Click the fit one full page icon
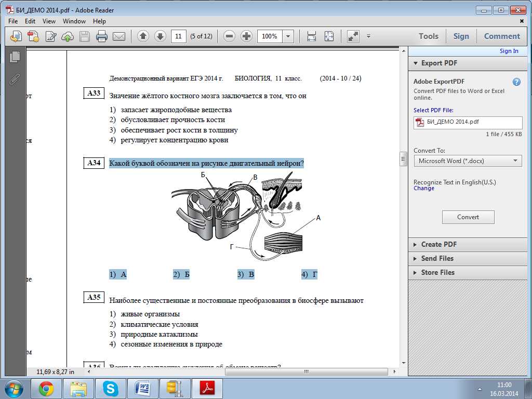Image resolution: width=532 pixels, height=399 pixels. 329,36
